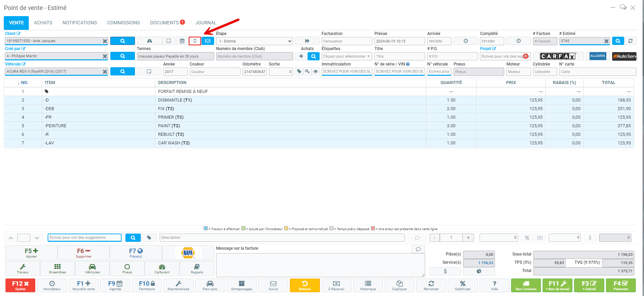
Task: Expand the Étiquettes selection dropdown
Action: [346, 56]
